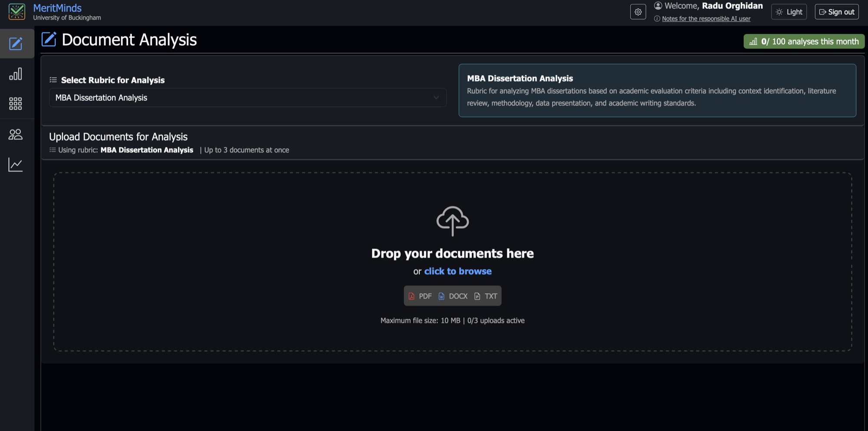
Task: Click the cloud upload icon
Action: click(453, 221)
